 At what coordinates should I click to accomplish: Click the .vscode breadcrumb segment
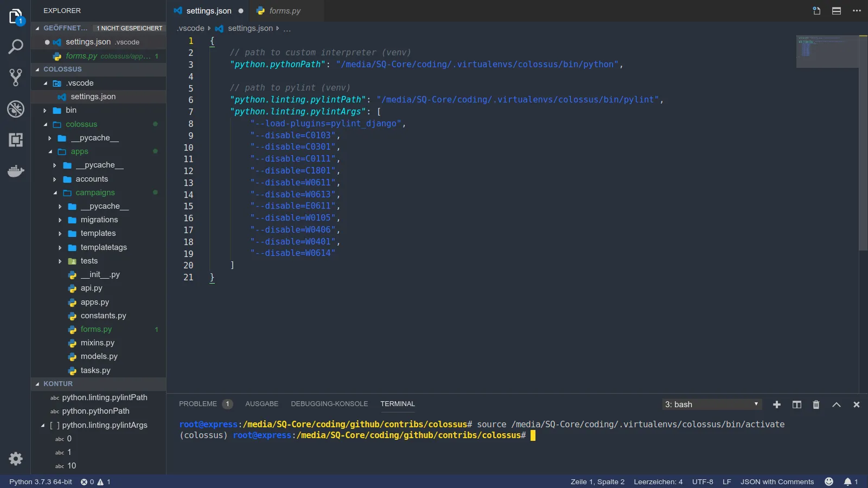(x=190, y=28)
